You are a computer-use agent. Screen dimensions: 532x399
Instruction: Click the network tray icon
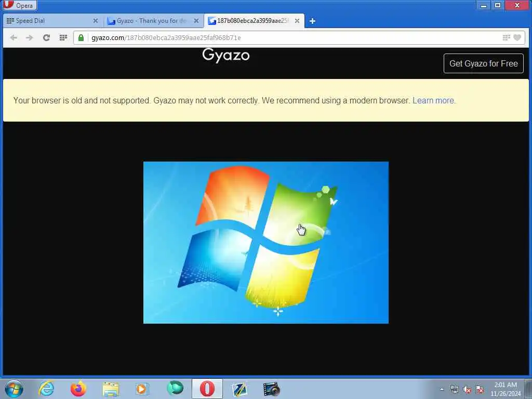(x=454, y=390)
